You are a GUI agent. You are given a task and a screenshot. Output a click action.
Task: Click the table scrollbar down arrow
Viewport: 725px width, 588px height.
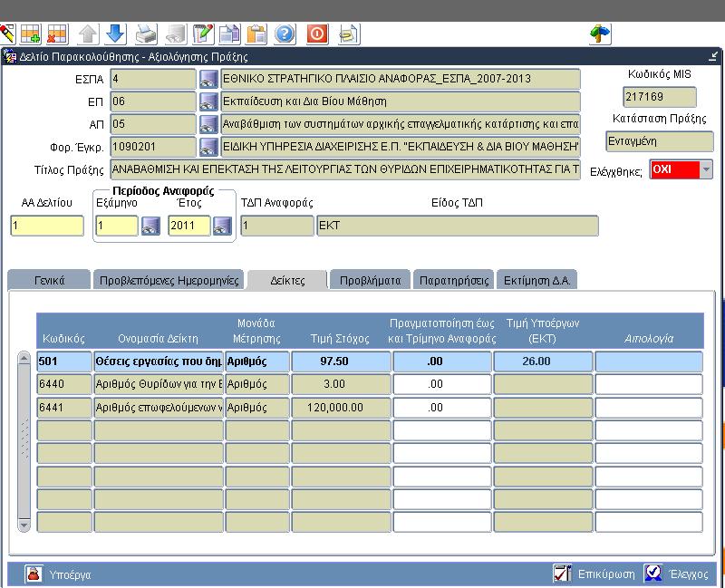coord(24,525)
